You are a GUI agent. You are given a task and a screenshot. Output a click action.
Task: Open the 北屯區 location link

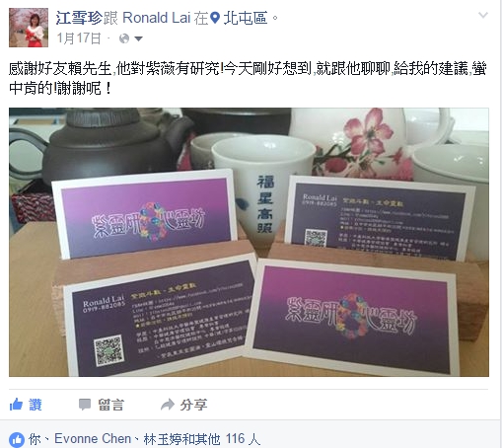pos(246,18)
